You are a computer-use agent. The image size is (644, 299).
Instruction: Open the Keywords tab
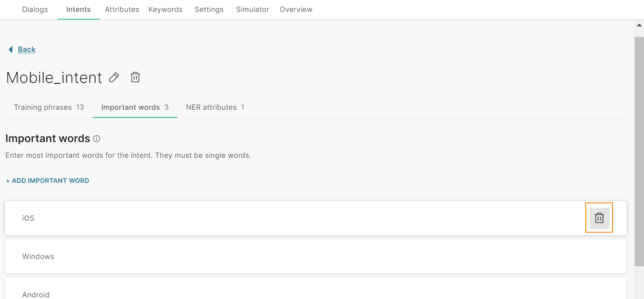(x=165, y=9)
